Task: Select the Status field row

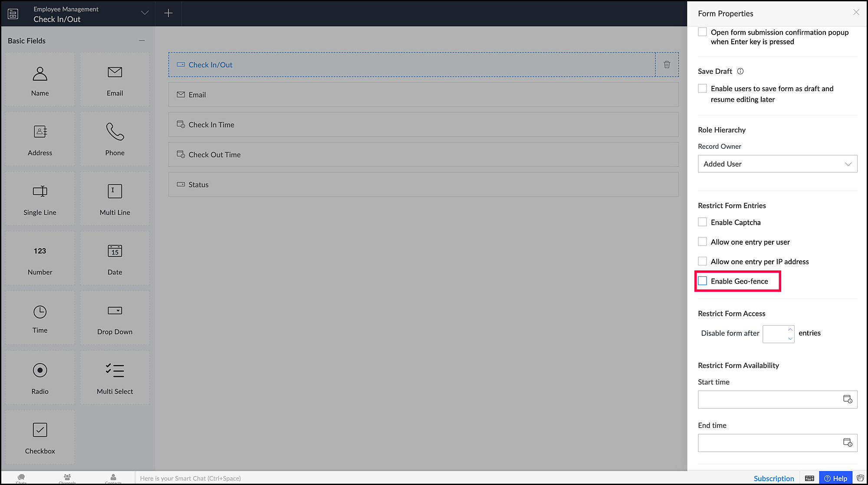Action: point(423,184)
